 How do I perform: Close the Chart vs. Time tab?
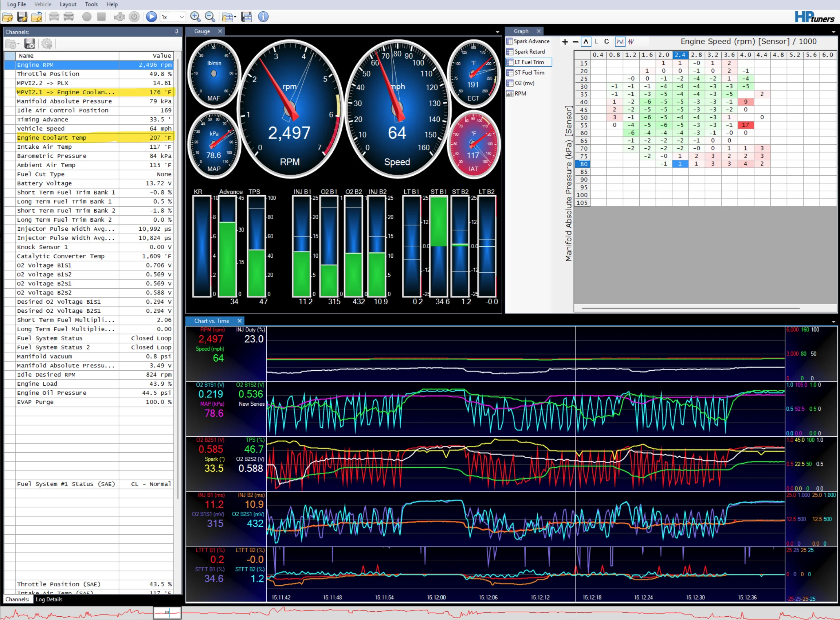(240, 321)
